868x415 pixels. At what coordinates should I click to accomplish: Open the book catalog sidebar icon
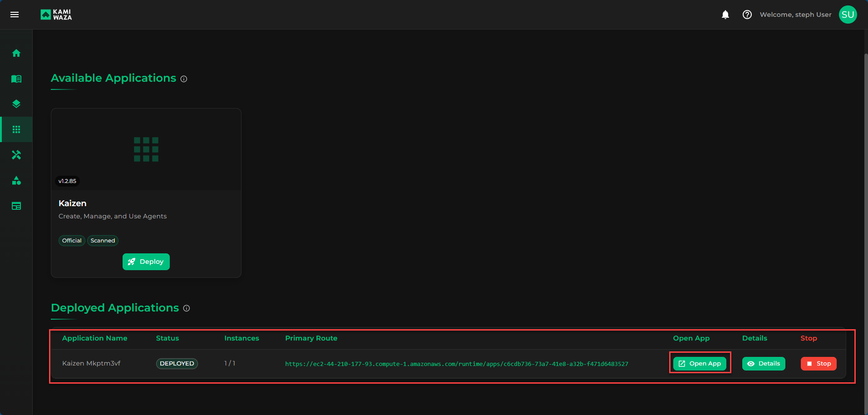pyautogui.click(x=16, y=79)
